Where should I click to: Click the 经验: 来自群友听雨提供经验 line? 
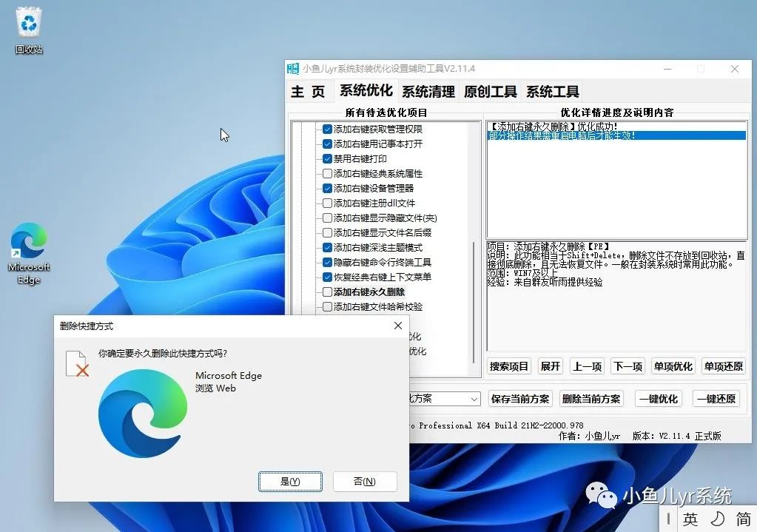(x=545, y=282)
